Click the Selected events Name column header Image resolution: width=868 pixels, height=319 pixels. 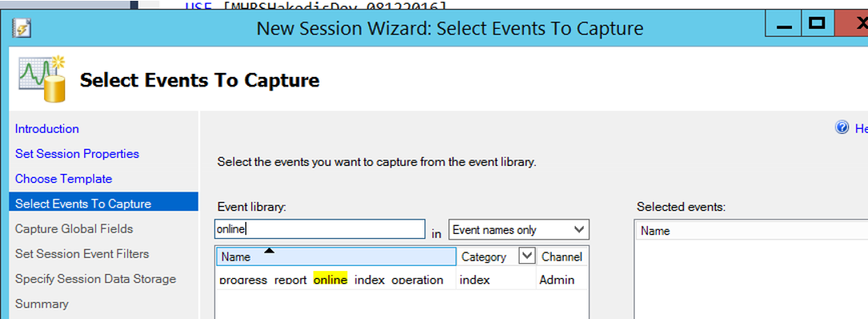pyautogui.click(x=750, y=231)
